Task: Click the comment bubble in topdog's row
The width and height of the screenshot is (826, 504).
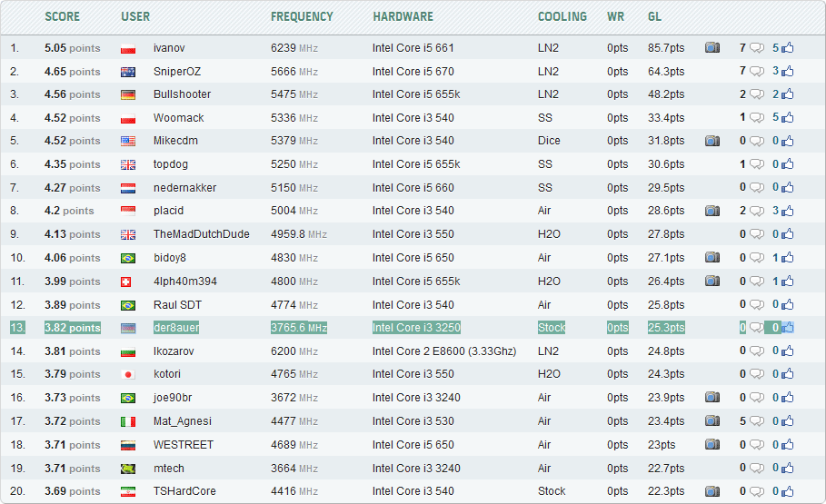Action: tap(756, 164)
